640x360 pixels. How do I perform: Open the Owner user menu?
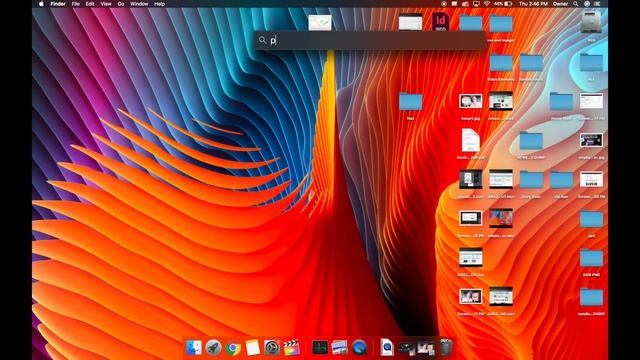[560, 4]
